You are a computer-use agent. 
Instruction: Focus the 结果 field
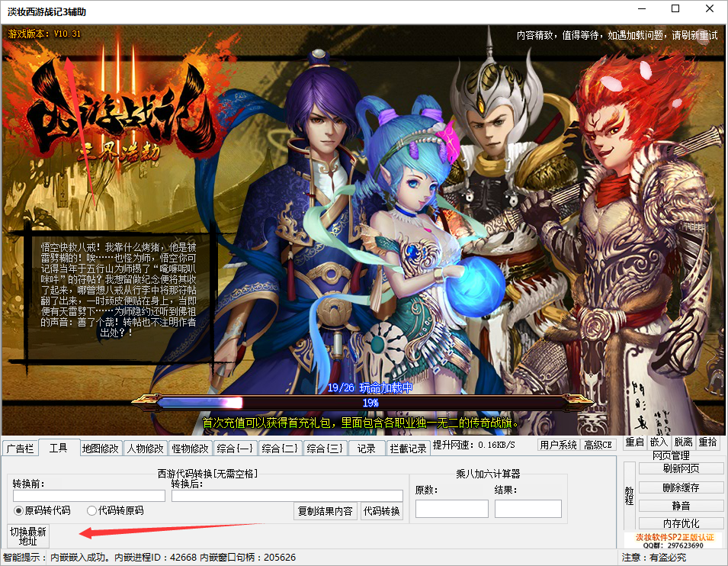528,509
